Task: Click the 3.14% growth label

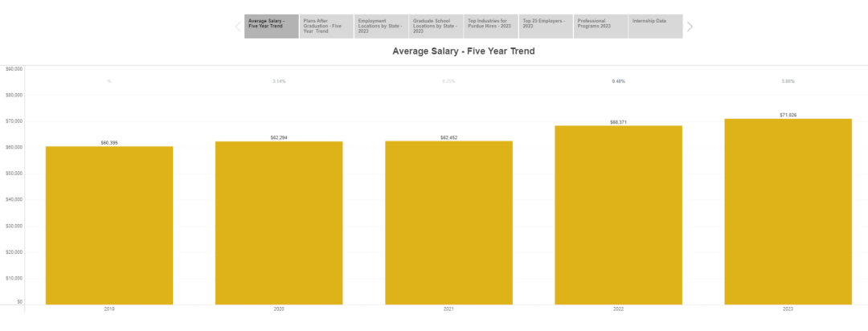Action: coord(279,81)
